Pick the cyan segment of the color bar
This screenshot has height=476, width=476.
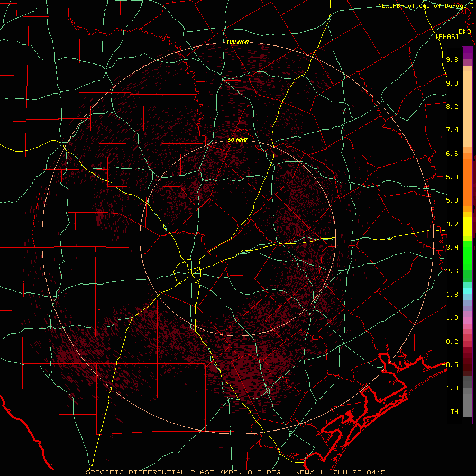(467, 291)
